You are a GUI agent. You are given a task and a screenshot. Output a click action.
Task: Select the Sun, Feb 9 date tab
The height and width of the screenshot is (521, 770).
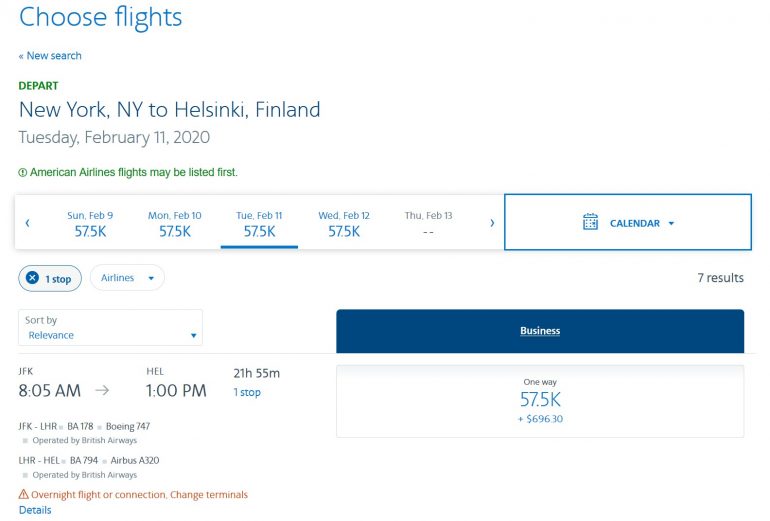tap(90, 223)
